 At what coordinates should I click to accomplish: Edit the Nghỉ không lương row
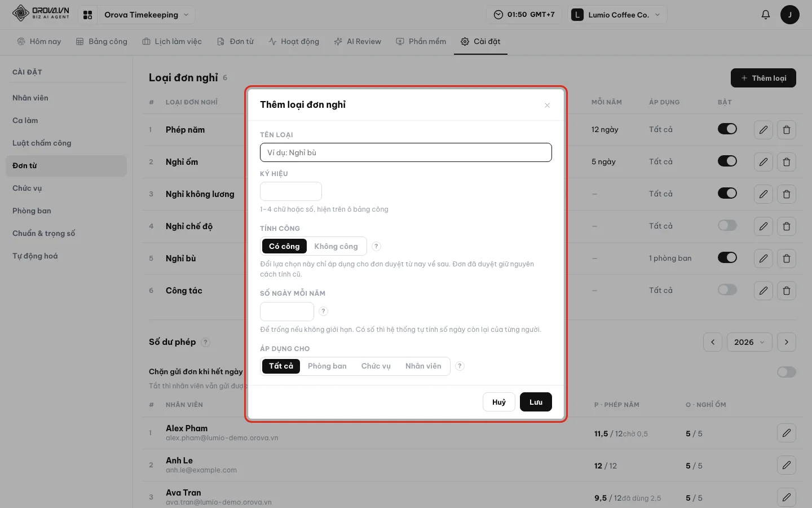coord(763,194)
